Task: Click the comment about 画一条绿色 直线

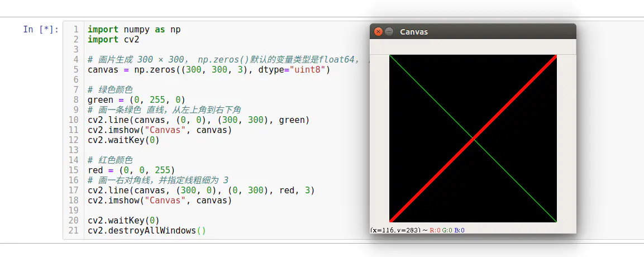Action: [164, 110]
